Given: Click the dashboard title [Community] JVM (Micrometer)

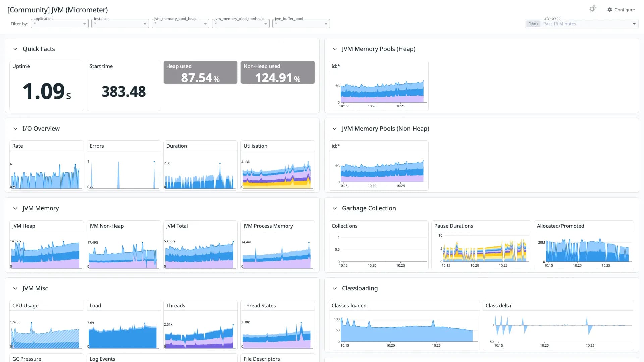Looking at the screenshot, I should (58, 10).
